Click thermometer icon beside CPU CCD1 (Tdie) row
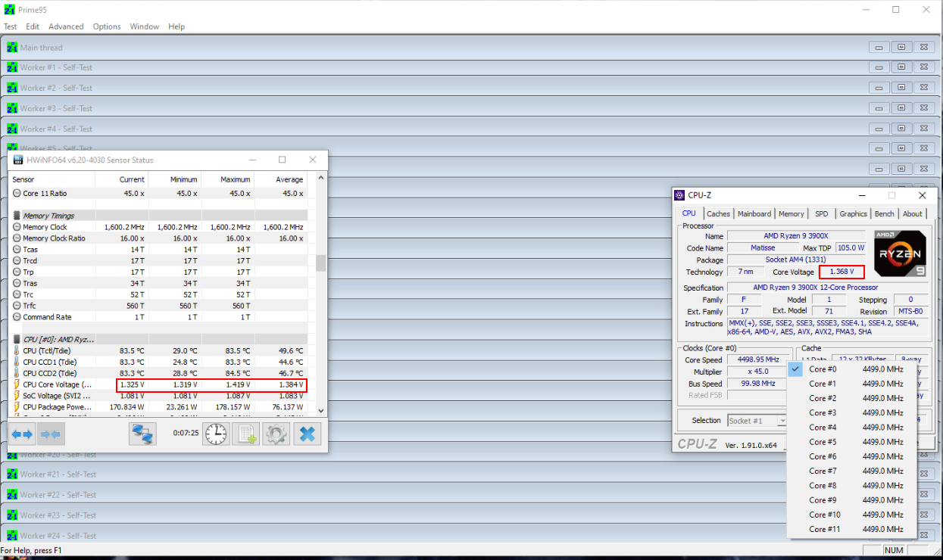This screenshot has width=943, height=560. click(17, 362)
